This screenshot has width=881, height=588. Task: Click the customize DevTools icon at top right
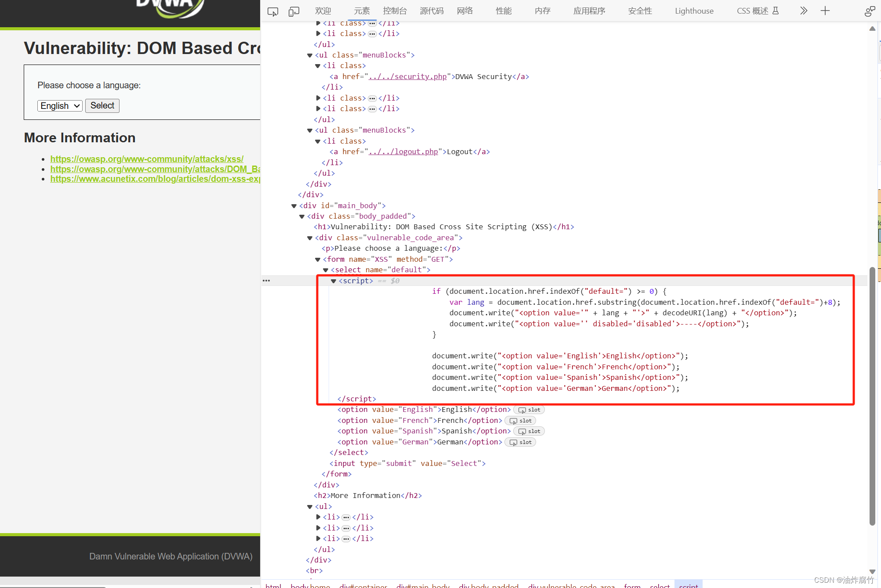pyautogui.click(x=869, y=11)
